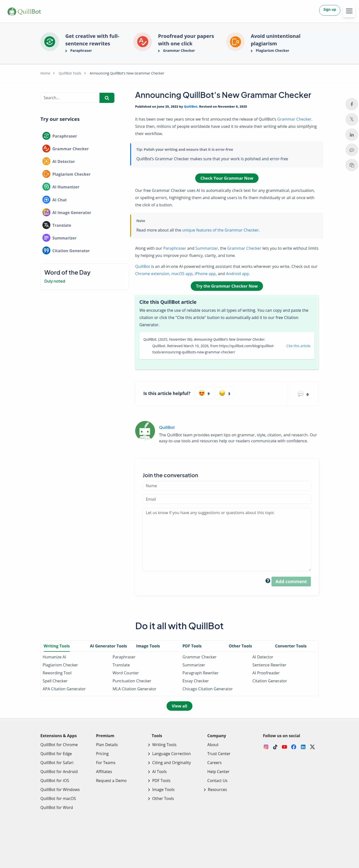Click the help question mark icon
Image resolution: width=359 pixels, height=868 pixels.
tap(268, 581)
